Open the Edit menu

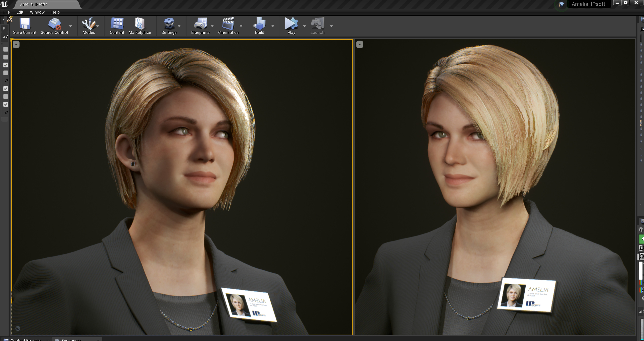click(x=20, y=12)
